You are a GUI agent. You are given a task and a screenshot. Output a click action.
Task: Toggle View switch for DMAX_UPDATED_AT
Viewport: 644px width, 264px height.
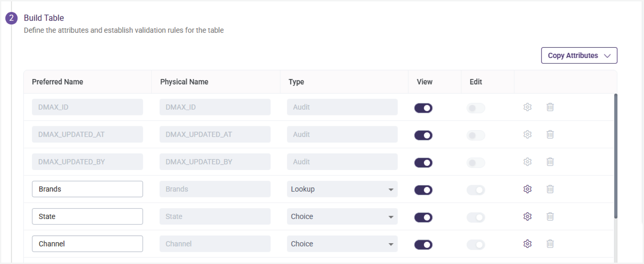point(423,135)
